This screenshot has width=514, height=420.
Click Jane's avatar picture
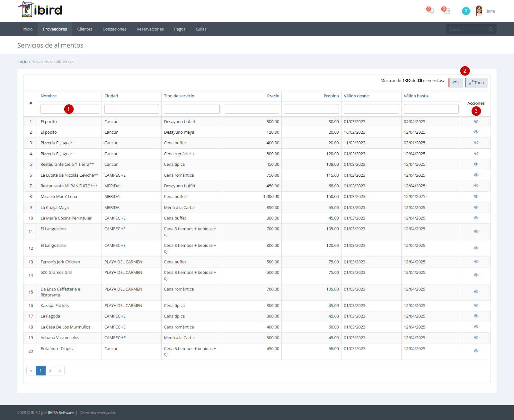point(479,11)
